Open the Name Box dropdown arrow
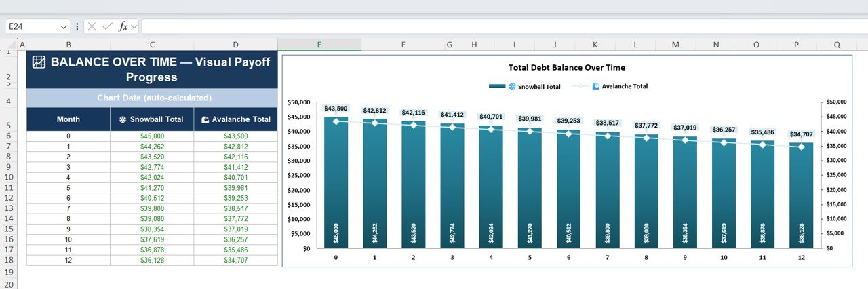 click(x=64, y=26)
